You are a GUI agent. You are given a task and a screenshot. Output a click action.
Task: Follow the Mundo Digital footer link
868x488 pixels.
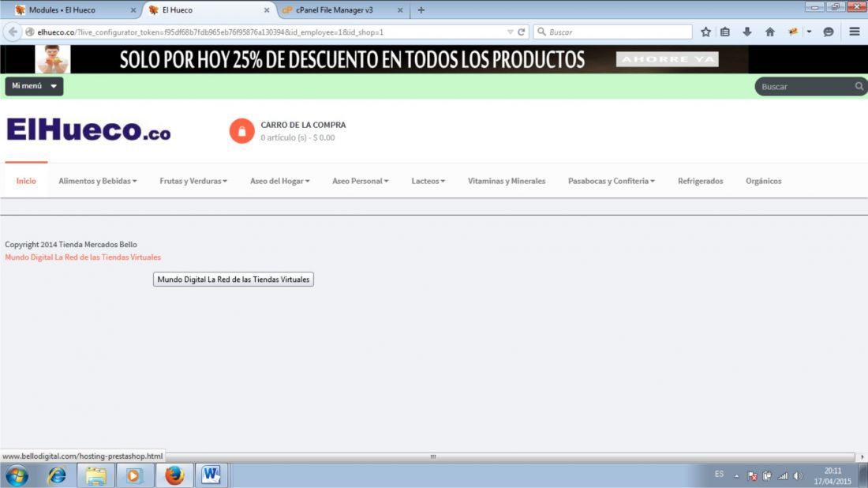[x=83, y=257]
